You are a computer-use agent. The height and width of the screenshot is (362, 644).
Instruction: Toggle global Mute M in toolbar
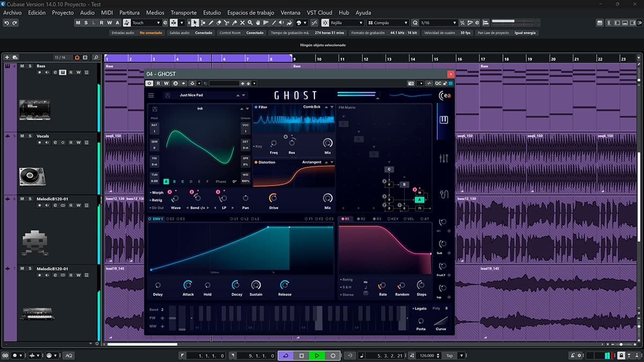78,23
